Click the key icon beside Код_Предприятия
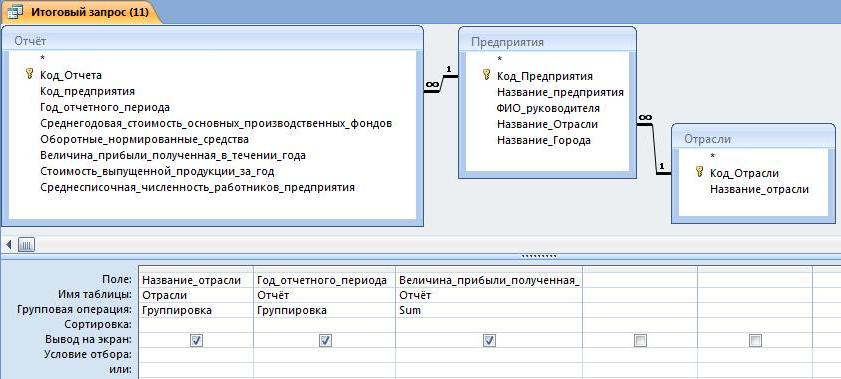 [x=486, y=75]
